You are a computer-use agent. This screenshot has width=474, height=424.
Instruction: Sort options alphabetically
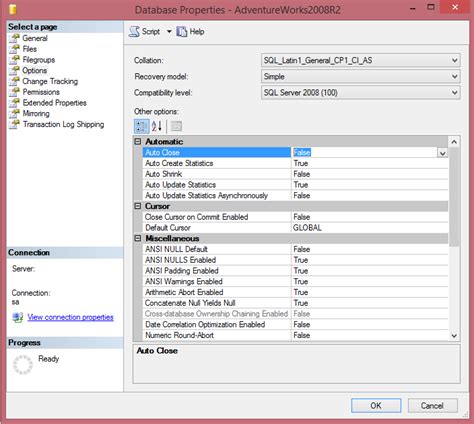[157, 126]
